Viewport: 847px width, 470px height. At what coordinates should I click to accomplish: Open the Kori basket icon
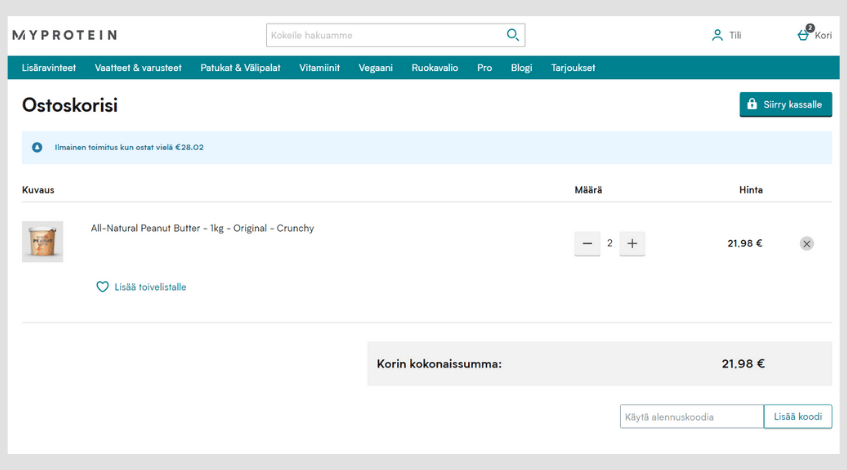point(803,35)
